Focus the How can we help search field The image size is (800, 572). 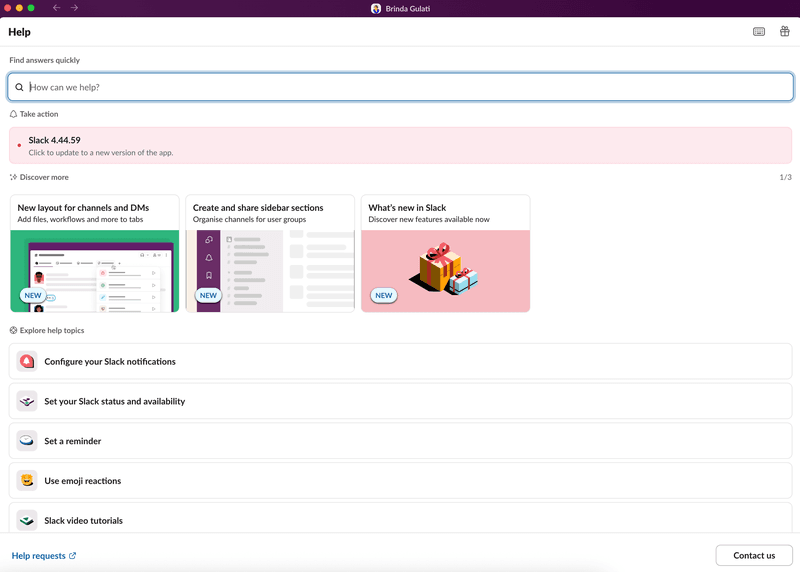click(401, 87)
